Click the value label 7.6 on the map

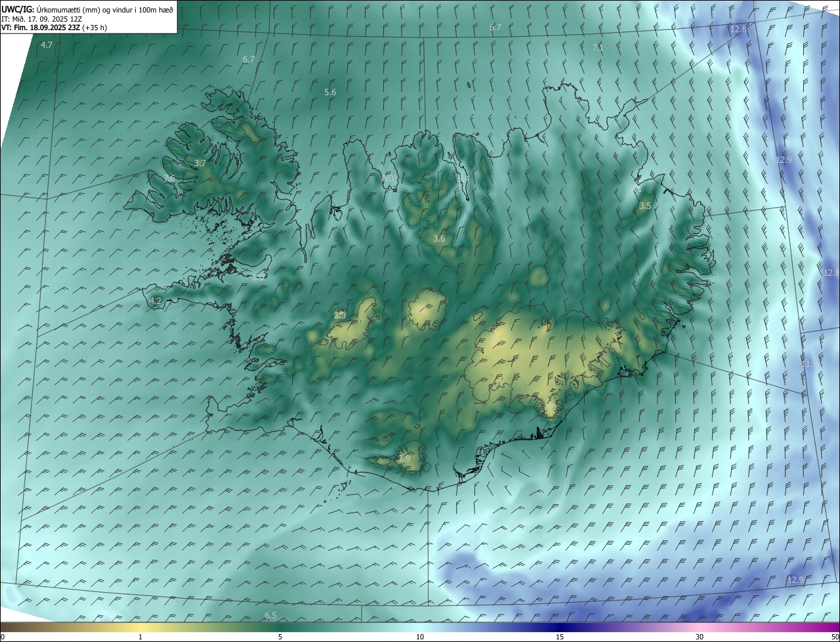pos(169,179)
